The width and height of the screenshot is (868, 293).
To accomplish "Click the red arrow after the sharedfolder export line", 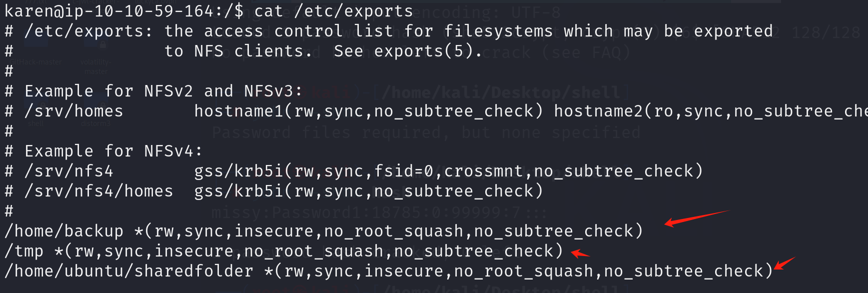I will click(785, 263).
